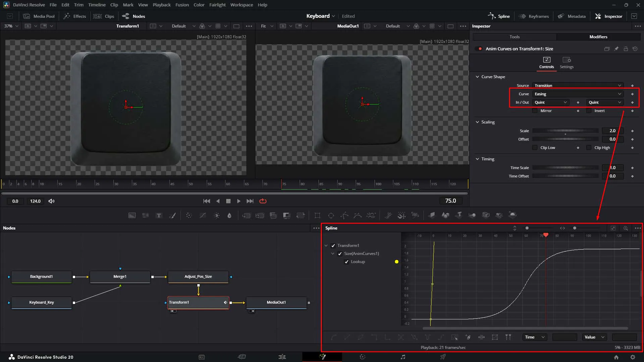Open the Fusion menu
The image size is (644, 362).
[182, 5]
